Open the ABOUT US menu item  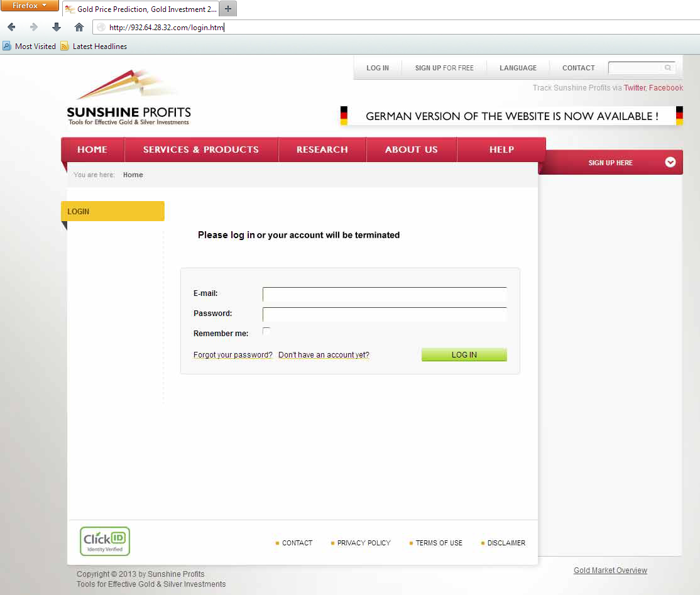[411, 150]
